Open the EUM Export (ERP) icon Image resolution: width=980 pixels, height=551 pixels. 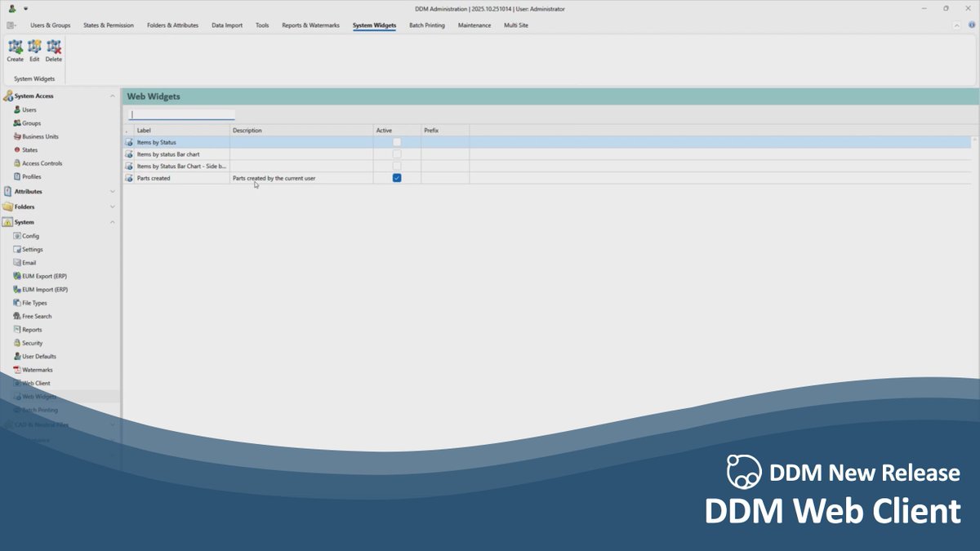(16, 276)
